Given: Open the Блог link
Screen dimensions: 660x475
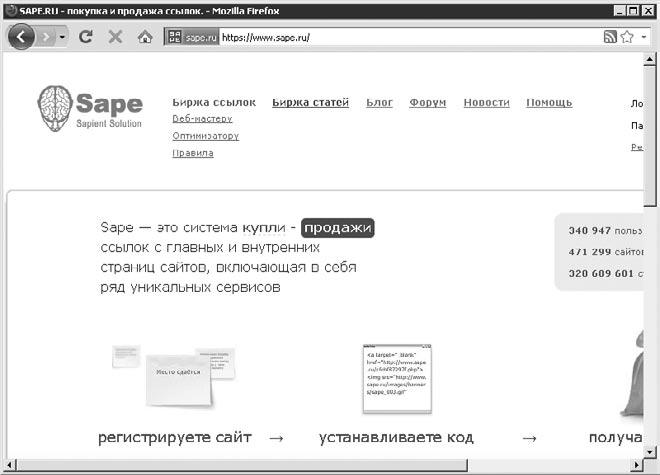Looking at the screenshot, I should click(x=379, y=102).
